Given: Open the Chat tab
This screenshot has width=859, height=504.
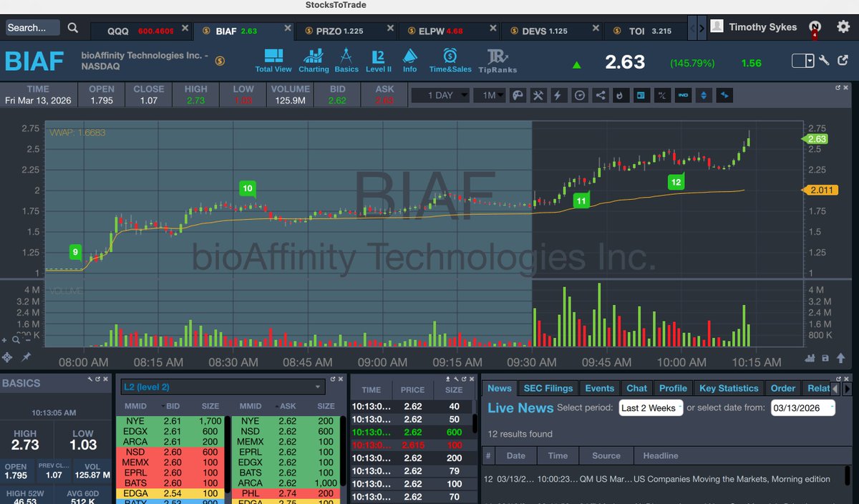Looking at the screenshot, I should click(636, 388).
